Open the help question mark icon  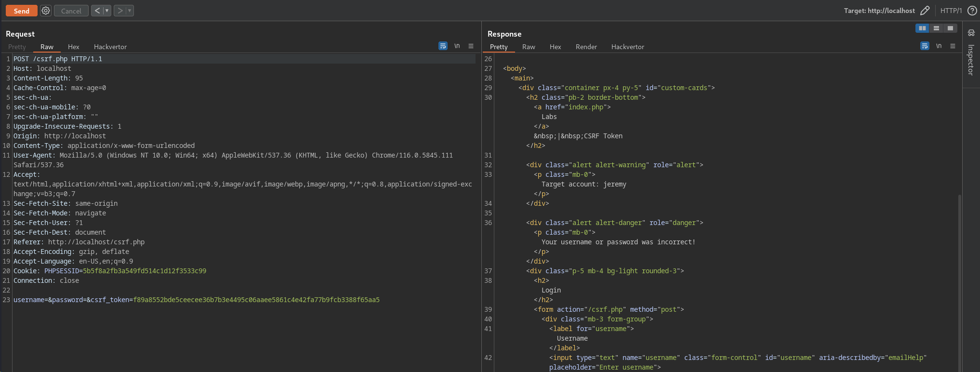(972, 11)
